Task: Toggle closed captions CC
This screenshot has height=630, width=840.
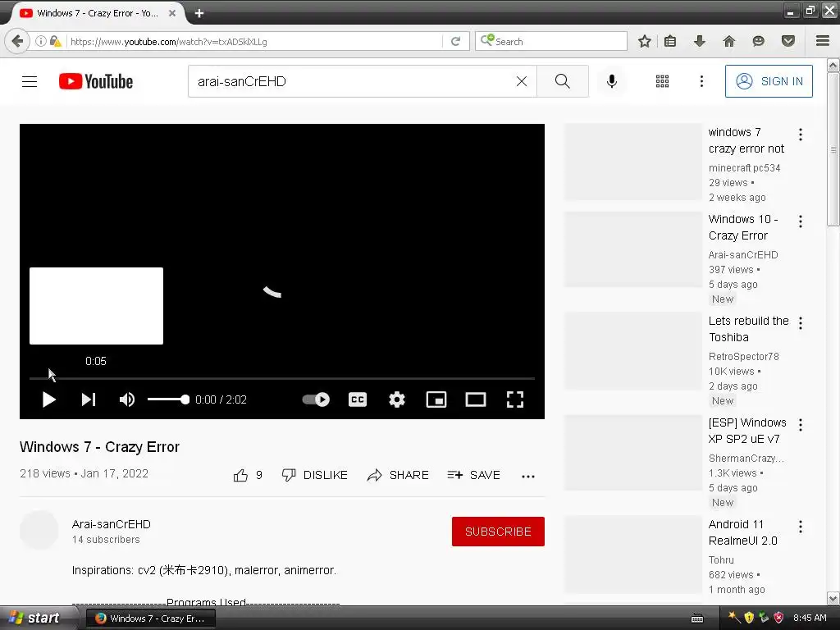Action: coord(358,399)
